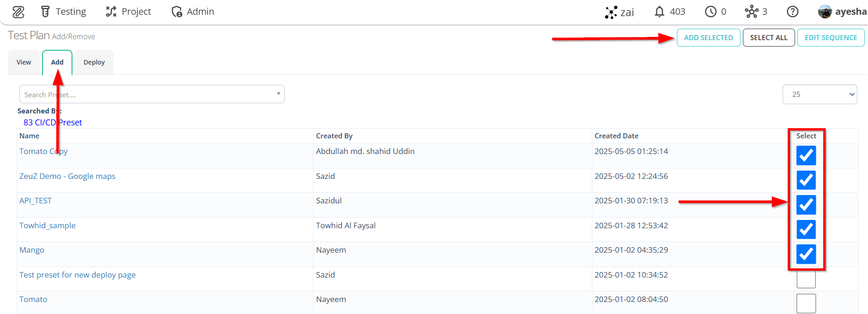868x314 pixels.
Task: Uncheck the Tomato Copy checkbox
Action: [806, 155]
